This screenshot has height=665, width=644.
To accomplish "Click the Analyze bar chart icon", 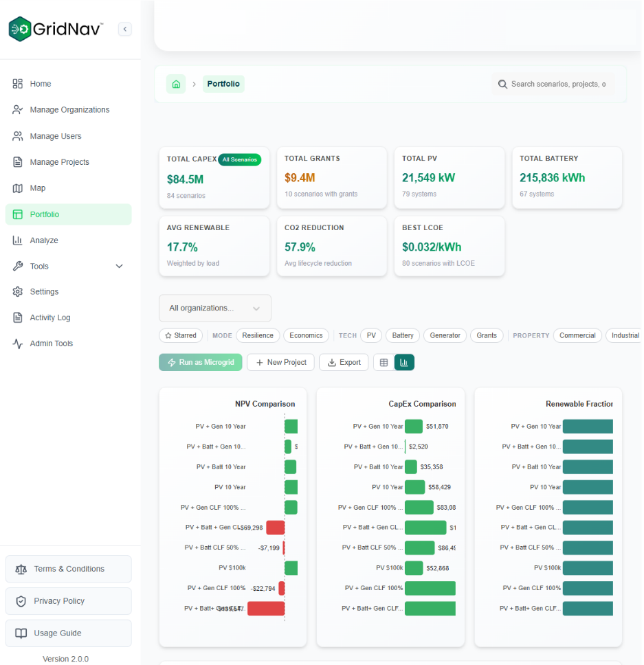I will [18, 240].
